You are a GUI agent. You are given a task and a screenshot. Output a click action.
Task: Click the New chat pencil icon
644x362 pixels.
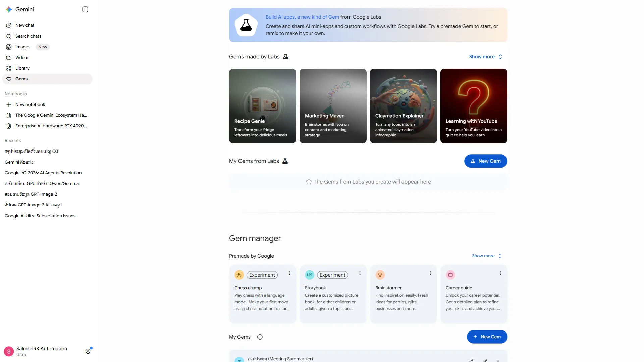(9, 25)
